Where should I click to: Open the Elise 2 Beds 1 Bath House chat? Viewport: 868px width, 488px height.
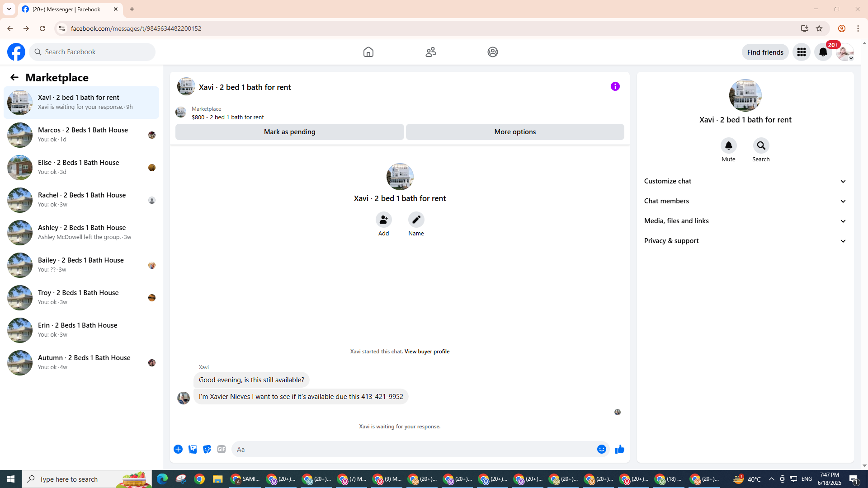pos(81,168)
